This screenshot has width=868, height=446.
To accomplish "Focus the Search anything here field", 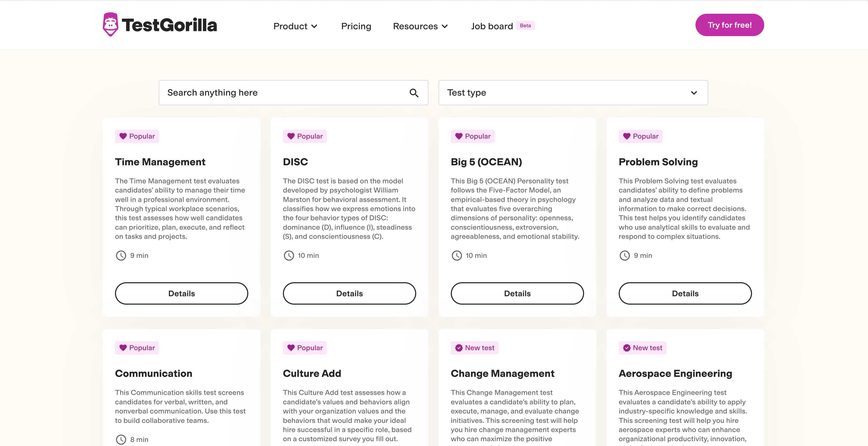I will click(293, 93).
